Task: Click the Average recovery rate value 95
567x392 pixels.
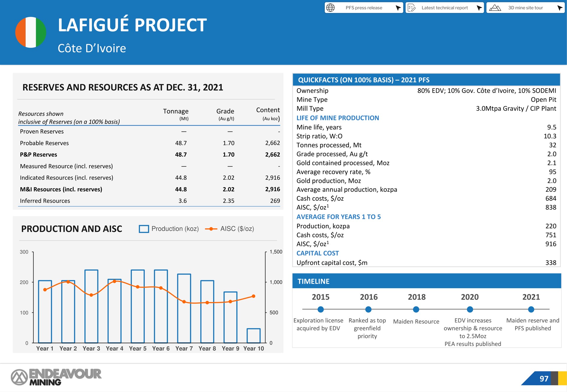Action: 552,172
